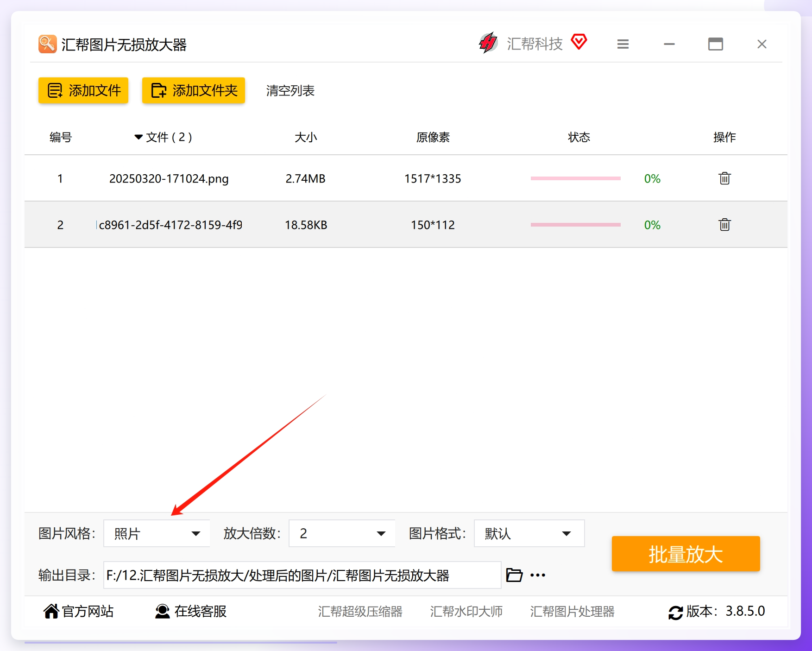Open 汇帮超级压缩器 link
The image size is (812, 651).
point(360,612)
